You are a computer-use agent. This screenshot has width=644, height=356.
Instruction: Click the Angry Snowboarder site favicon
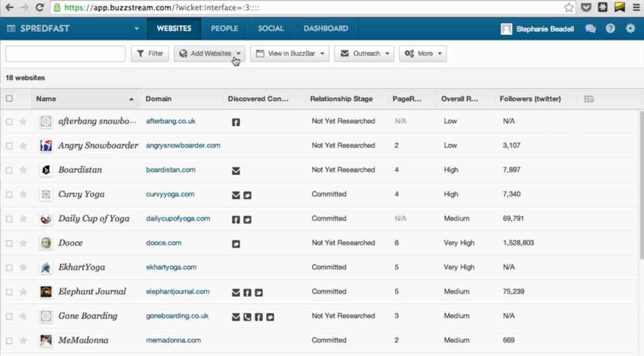pos(46,145)
